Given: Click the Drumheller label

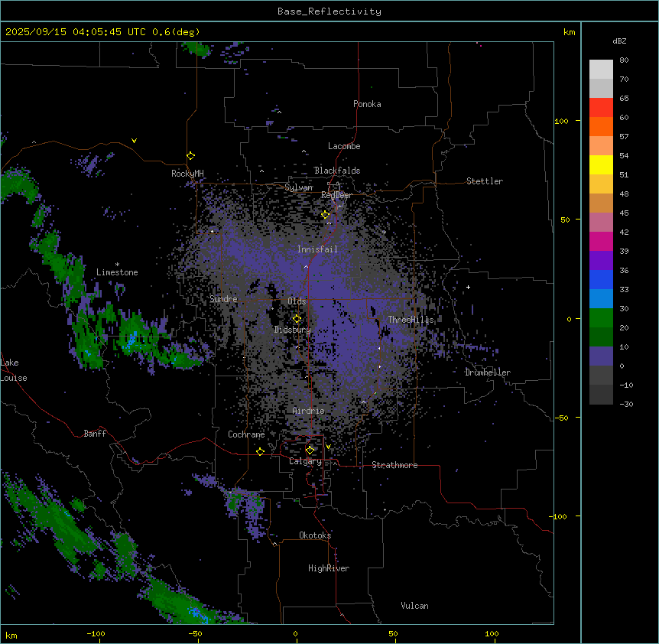Looking at the screenshot, I should click(488, 372).
